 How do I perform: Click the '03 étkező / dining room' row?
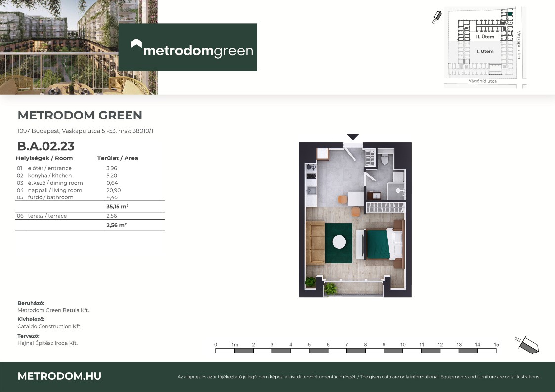tap(89, 183)
